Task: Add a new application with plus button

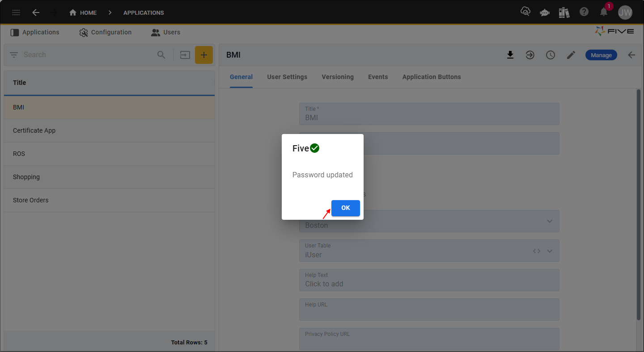Action: (x=204, y=55)
